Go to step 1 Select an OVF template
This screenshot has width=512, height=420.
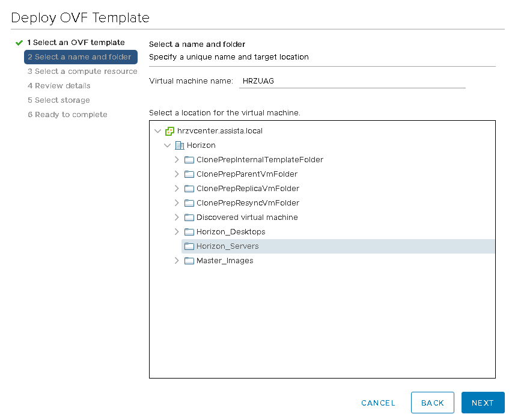76,43
